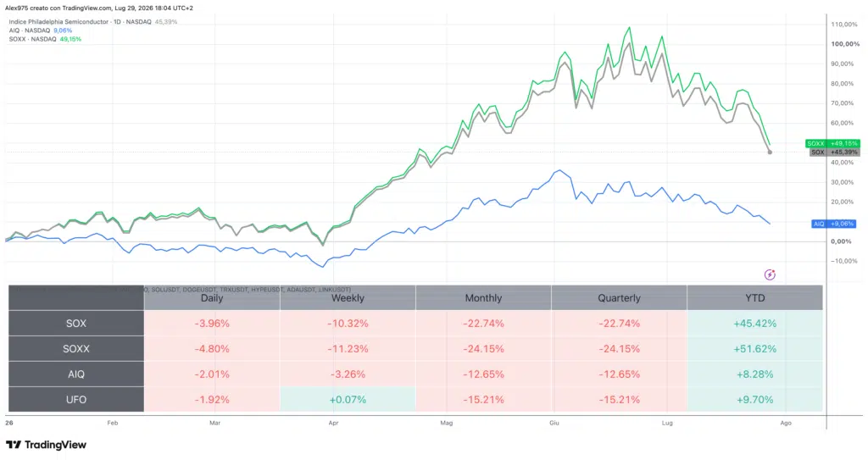
Task: Select the green SOXX price label
Action: click(832, 143)
